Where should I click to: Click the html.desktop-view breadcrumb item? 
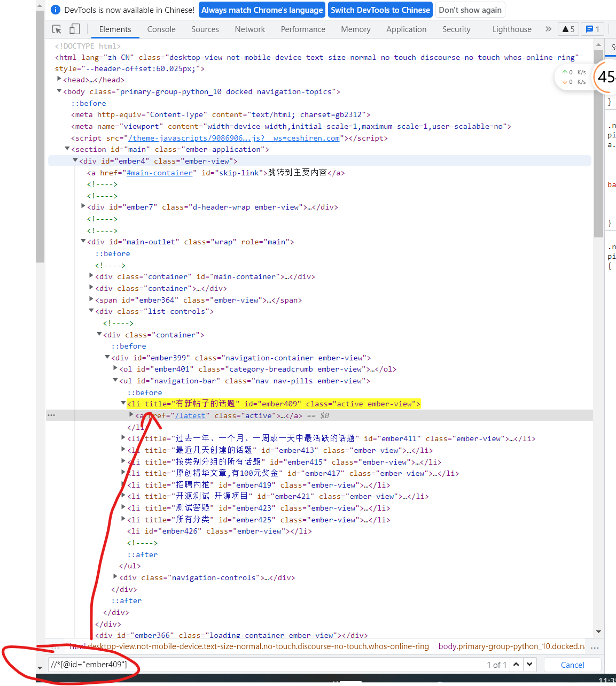[249, 646]
